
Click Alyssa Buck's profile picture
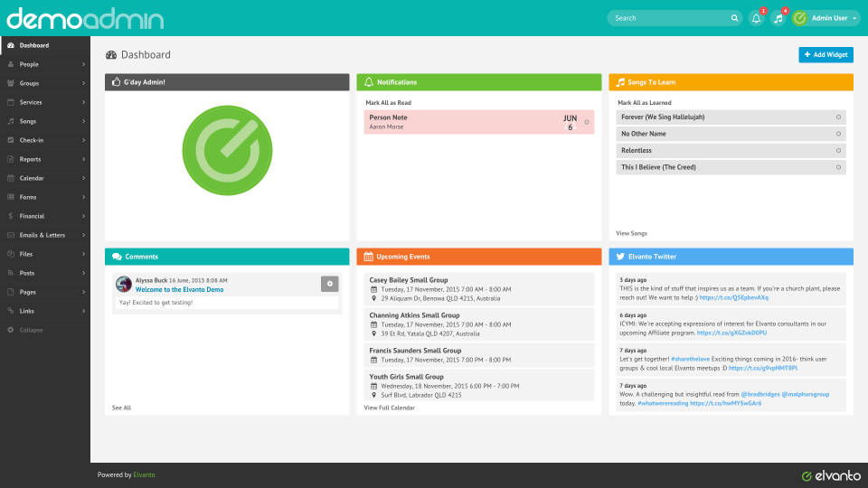[124, 284]
